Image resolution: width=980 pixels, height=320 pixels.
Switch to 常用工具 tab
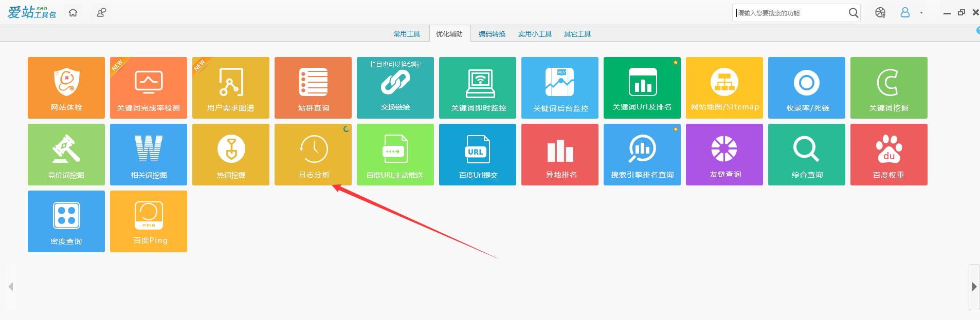(x=407, y=34)
